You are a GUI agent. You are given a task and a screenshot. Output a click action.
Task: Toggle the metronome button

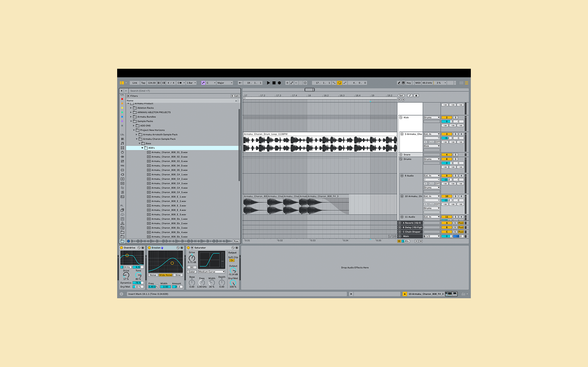(179, 83)
